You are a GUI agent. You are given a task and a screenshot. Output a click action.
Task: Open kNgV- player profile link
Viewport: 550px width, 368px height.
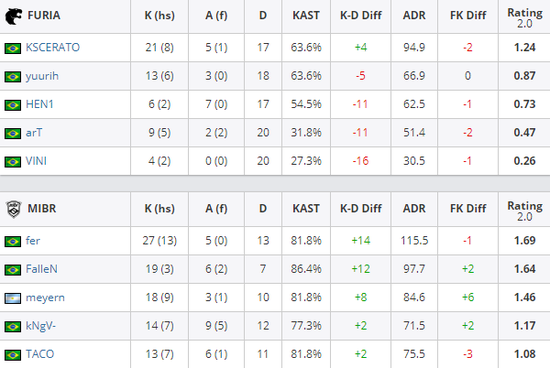point(41,326)
